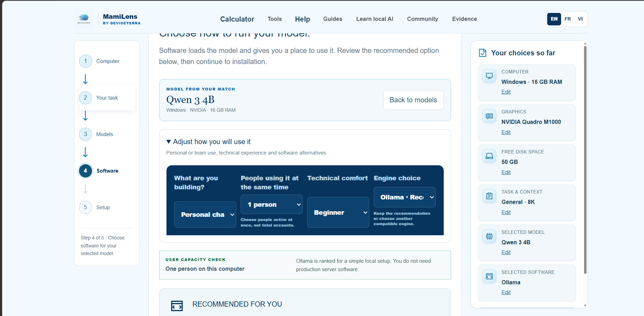Edit the Free disk space 50 GB
644x316 pixels.
pyautogui.click(x=506, y=172)
